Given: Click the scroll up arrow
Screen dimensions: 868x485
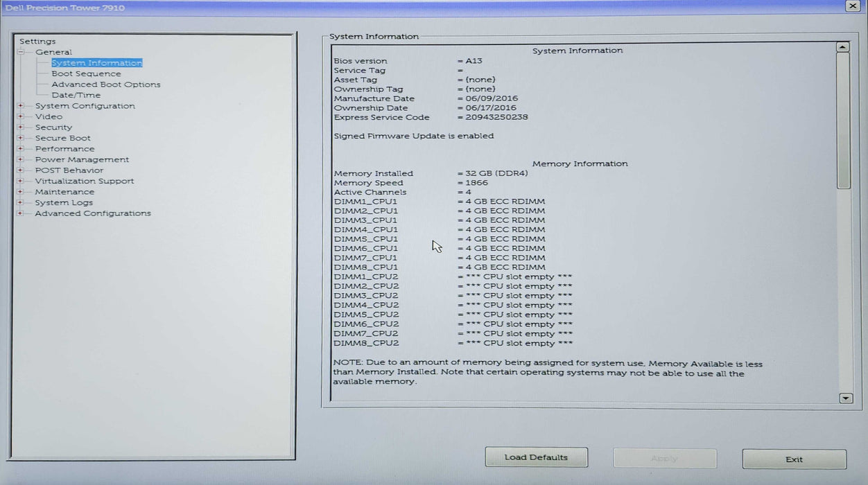Looking at the screenshot, I should click(x=842, y=47).
